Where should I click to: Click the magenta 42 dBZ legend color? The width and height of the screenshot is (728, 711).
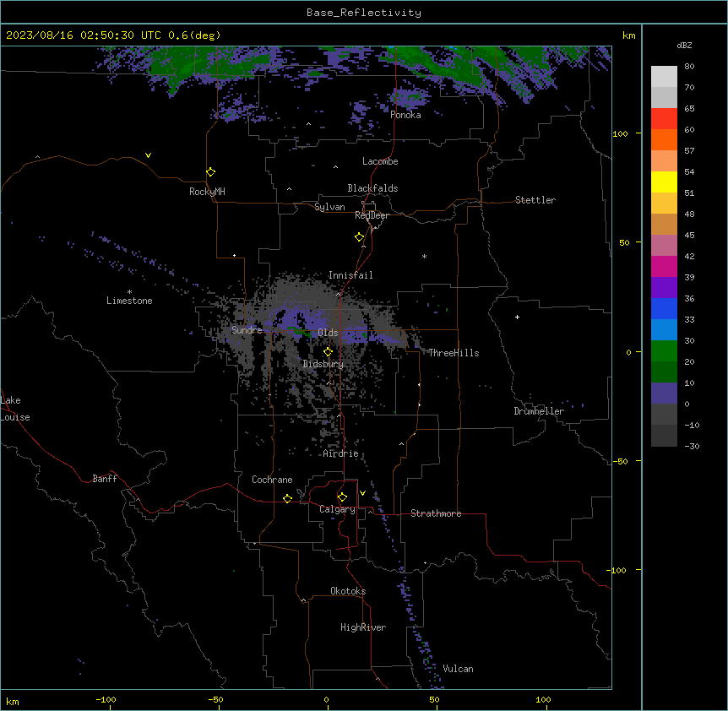pyautogui.click(x=664, y=266)
